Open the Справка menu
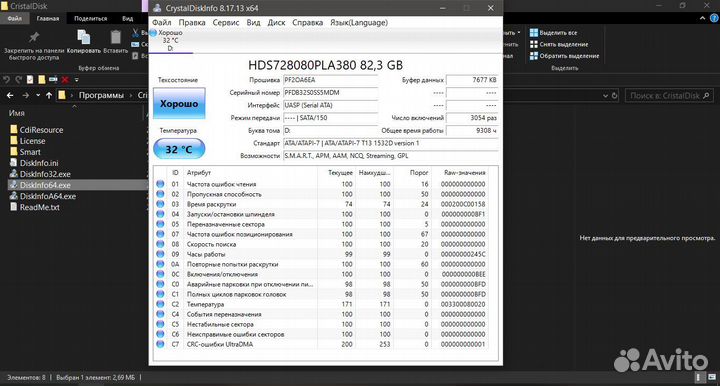Screen dimensions: 720x386 tap(307, 22)
